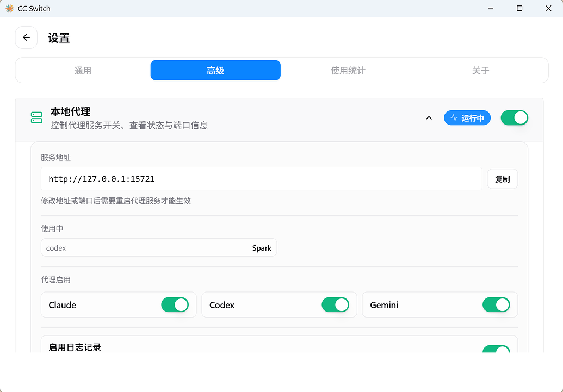Open the 关于 tab
Image resolution: width=563 pixels, height=392 pixels.
tap(480, 70)
